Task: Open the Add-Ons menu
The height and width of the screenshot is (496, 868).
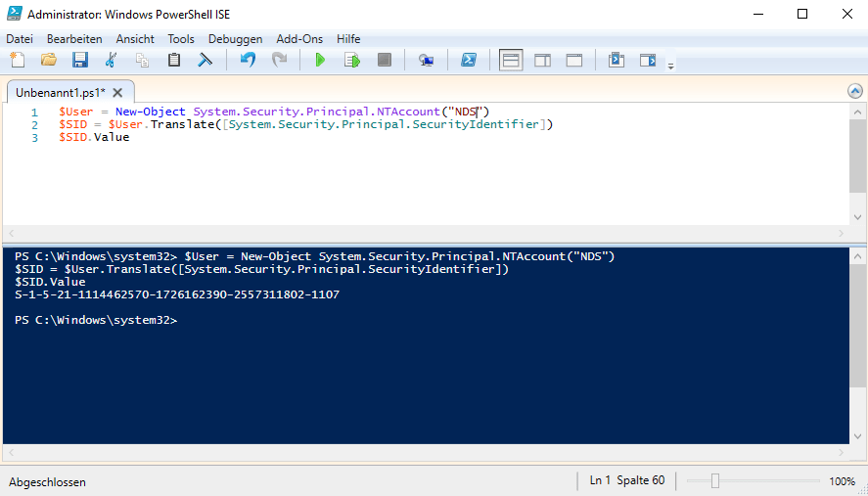Action: coord(298,38)
